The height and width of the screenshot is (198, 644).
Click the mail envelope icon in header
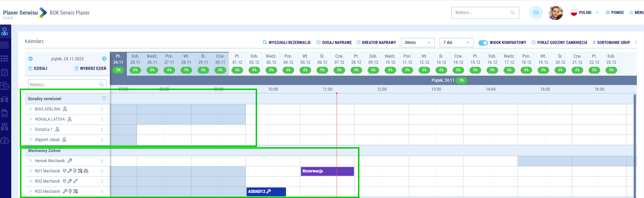tap(536, 13)
